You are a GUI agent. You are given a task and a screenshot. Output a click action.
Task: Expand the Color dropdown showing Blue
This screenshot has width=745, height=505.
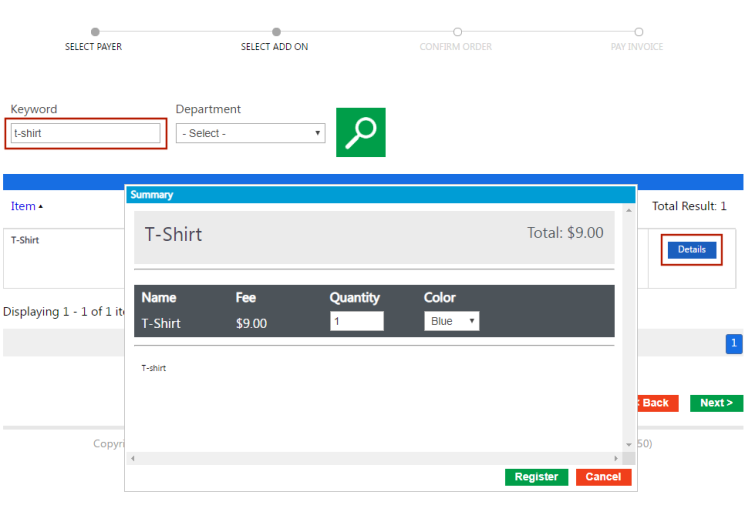(452, 321)
